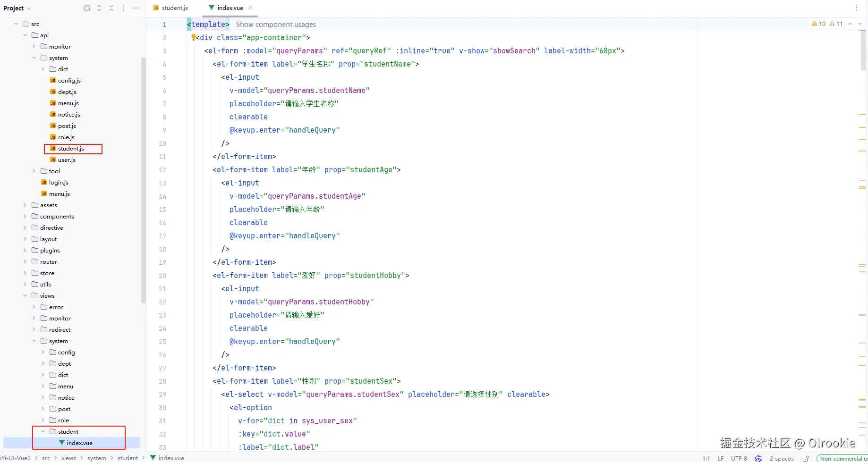Click the AI assistant icon in status bar
This screenshot has height=462, width=868.
tap(758, 458)
